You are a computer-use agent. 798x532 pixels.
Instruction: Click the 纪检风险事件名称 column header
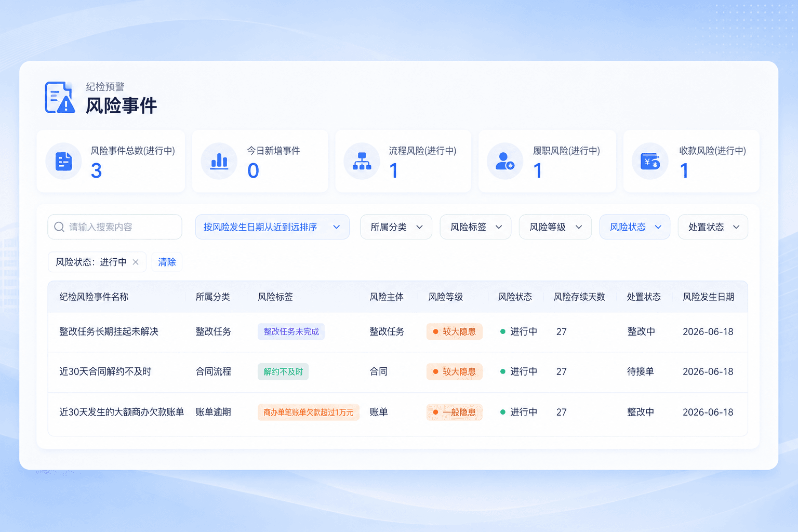pyautogui.click(x=94, y=297)
